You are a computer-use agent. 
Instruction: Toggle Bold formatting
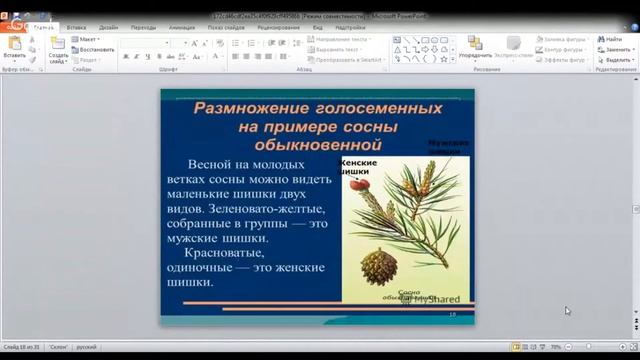(126, 57)
